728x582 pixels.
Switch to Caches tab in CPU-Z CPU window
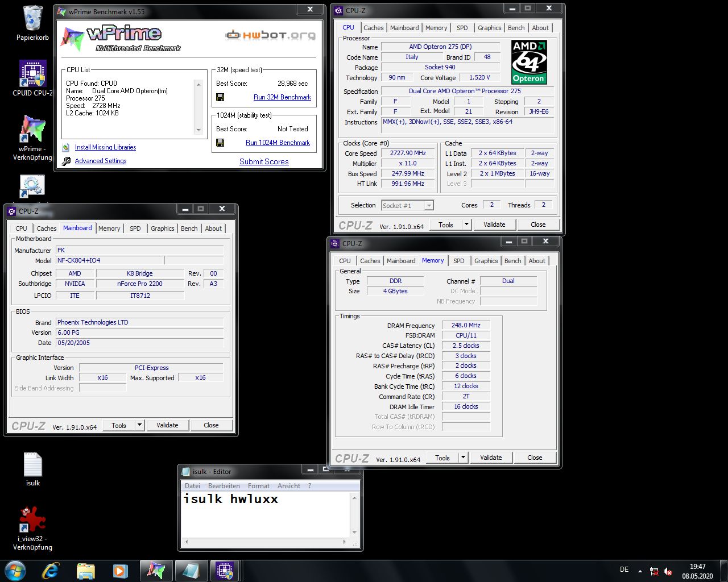click(x=374, y=28)
